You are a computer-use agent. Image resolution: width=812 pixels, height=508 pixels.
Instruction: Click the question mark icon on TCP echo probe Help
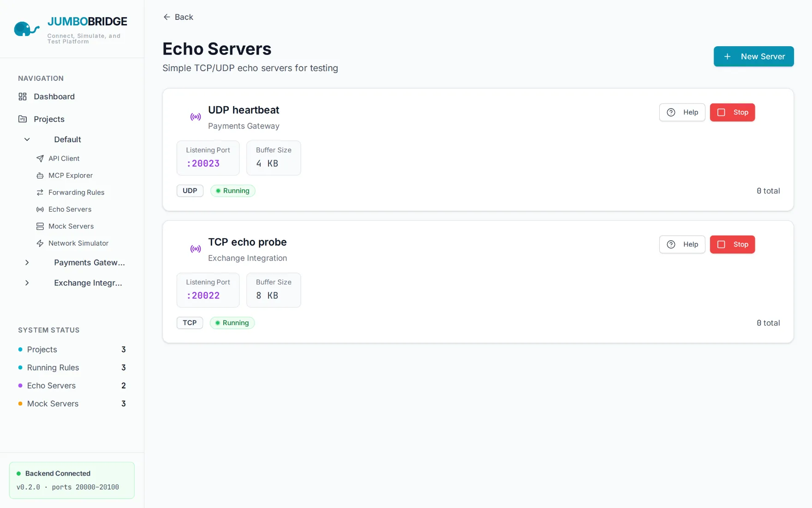(x=671, y=244)
